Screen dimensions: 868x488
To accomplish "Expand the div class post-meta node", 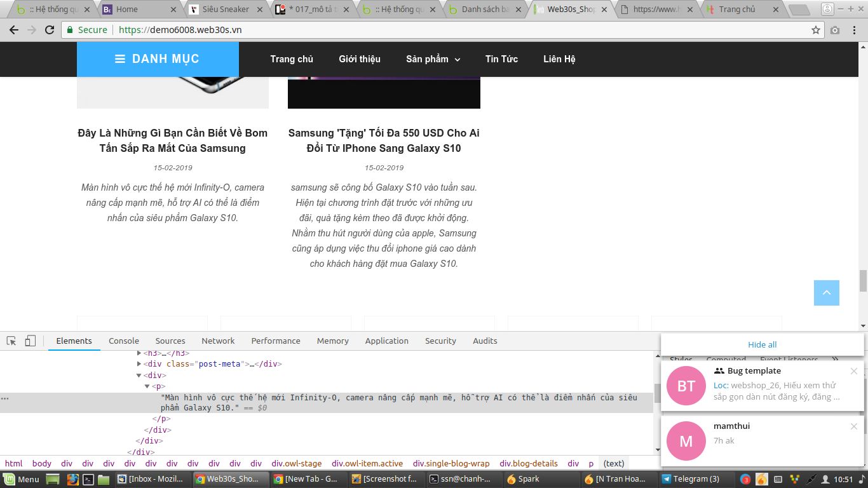I will 139,364.
